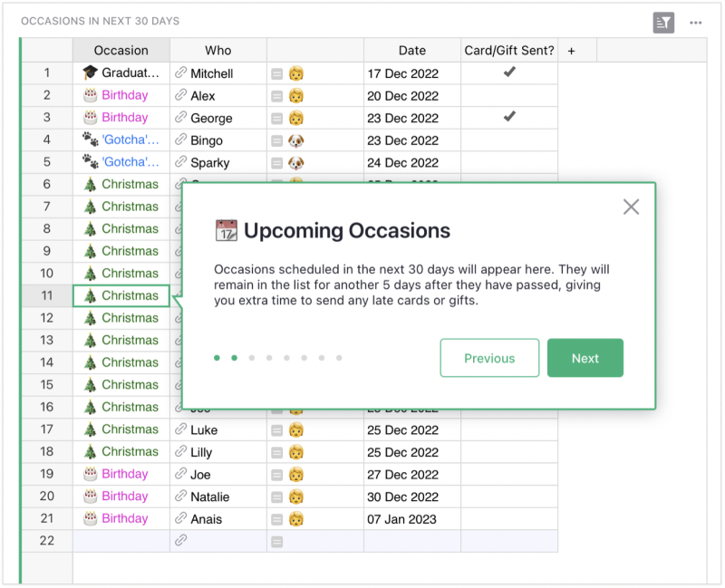Open the filter icon in the toolbar
Screen dimensions: 725x588
click(664, 22)
